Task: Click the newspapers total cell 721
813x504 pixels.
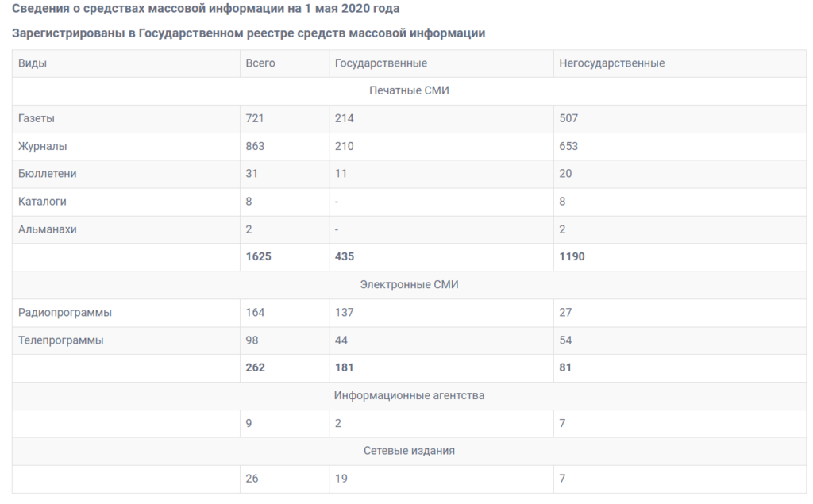Action: [255, 118]
